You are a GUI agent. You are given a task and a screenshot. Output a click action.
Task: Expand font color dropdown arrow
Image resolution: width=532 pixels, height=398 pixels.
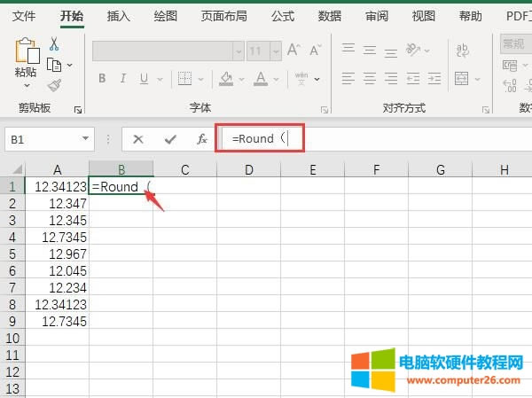(277, 80)
